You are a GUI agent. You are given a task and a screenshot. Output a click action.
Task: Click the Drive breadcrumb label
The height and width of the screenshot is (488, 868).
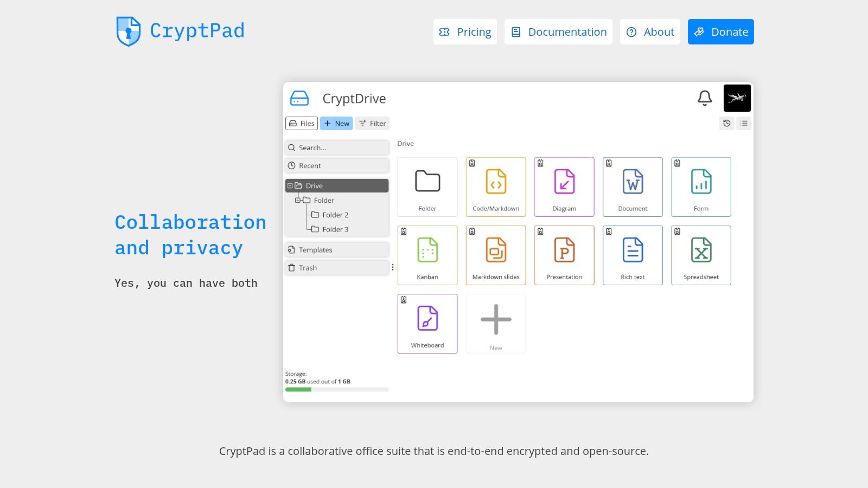[405, 144]
